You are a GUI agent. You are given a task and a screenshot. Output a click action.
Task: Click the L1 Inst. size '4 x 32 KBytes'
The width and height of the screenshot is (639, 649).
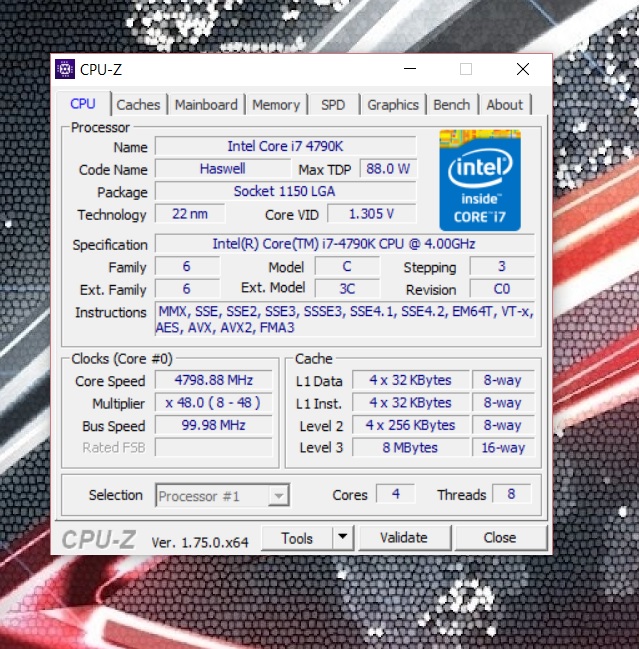[411, 402]
